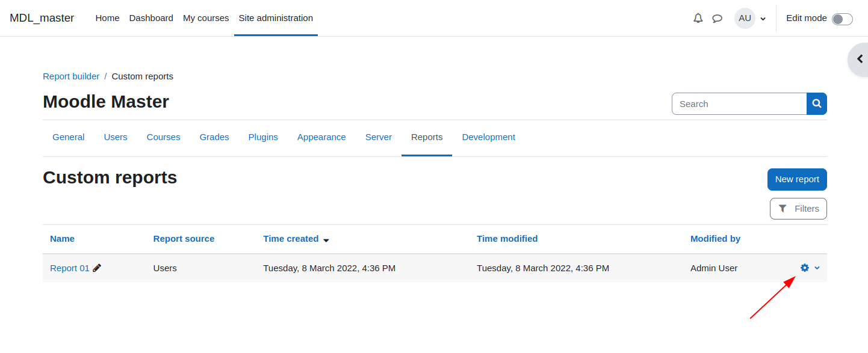Expand the user menu chevron
The image size is (868, 353).
(x=763, y=19)
